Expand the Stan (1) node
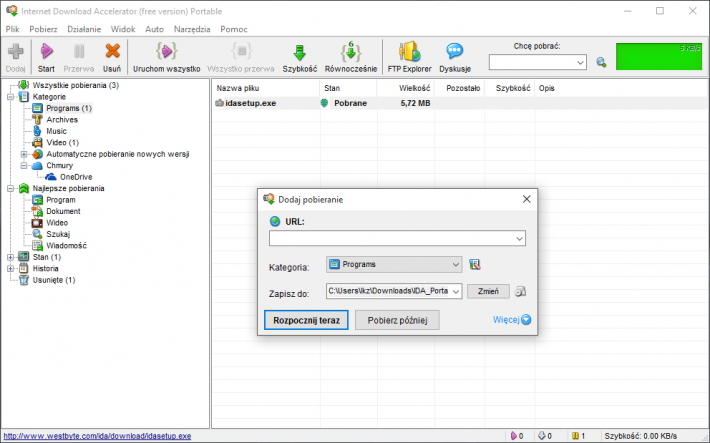710x443 pixels. [10, 257]
